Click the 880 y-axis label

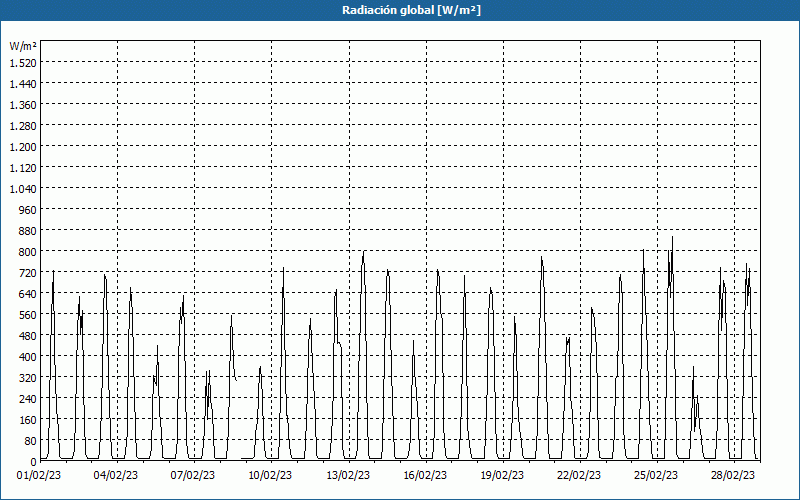28,231
